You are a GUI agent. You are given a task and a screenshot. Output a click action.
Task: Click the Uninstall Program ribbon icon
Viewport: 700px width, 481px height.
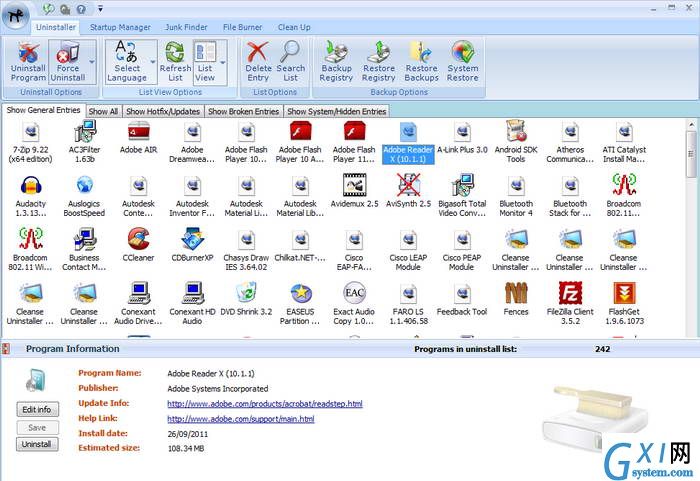tap(28, 62)
